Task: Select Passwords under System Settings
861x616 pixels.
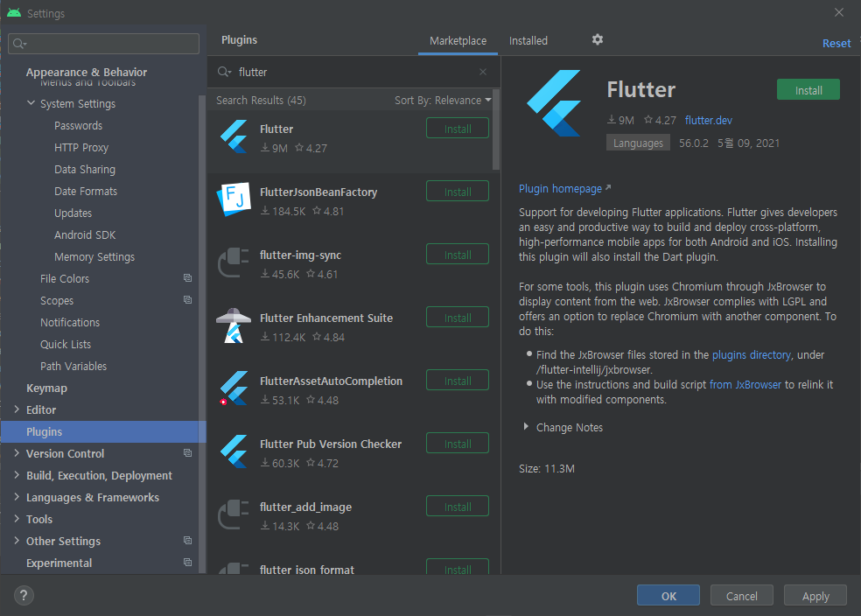Action: coord(78,126)
